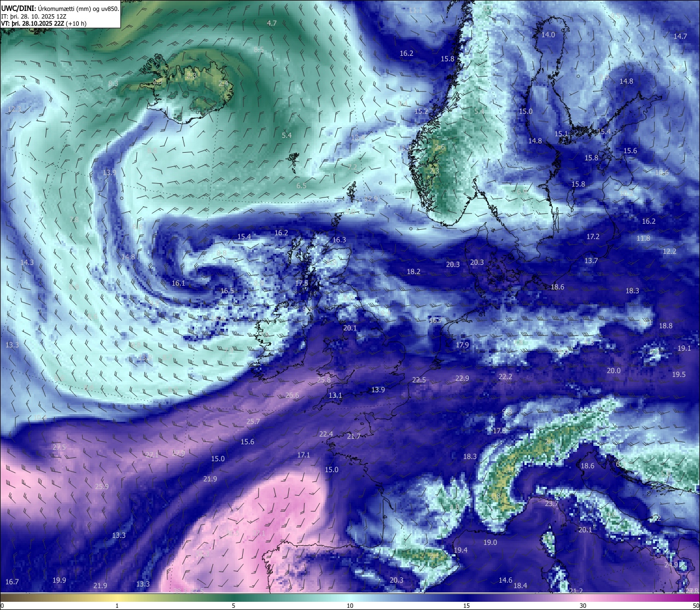Click the map value 6.5
Viewport: 700px width, 610px height.
[301, 185]
